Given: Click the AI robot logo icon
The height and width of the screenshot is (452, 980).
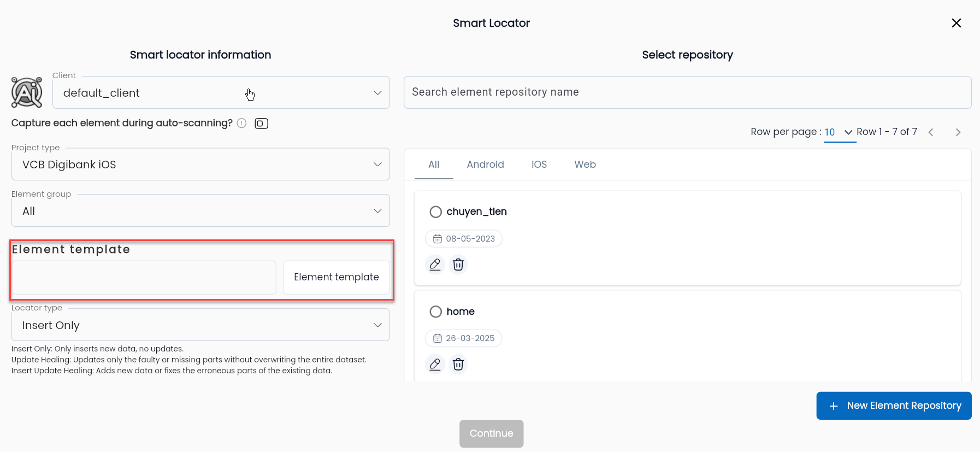Looking at the screenshot, I should pyautogui.click(x=27, y=92).
